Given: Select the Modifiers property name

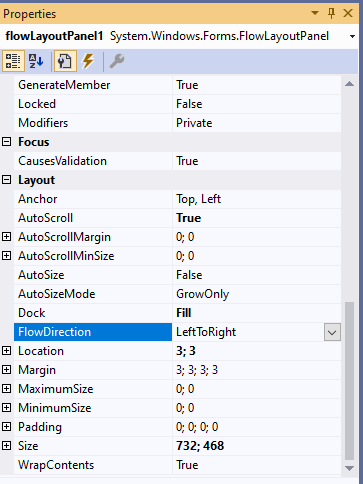Looking at the screenshot, I should click(x=43, y=123).
